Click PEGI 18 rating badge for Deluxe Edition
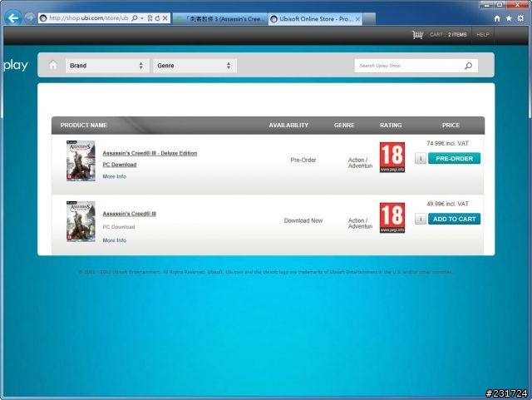 [392, 157]
